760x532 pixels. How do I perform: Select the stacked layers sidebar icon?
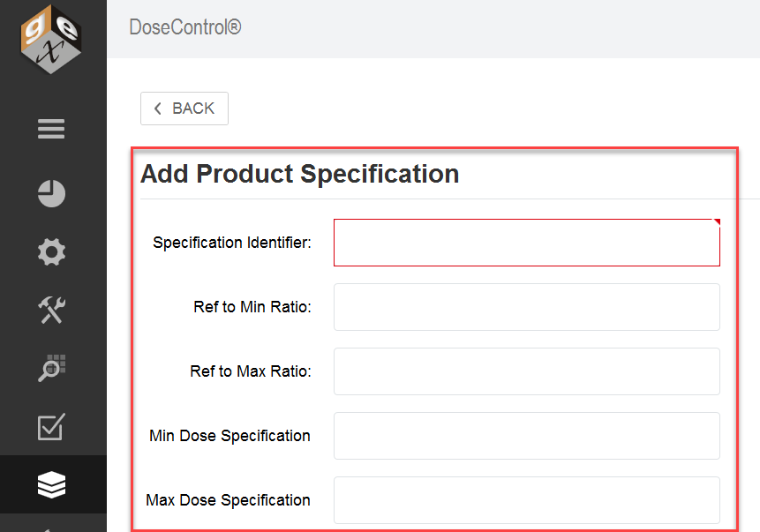click(51, 484)
